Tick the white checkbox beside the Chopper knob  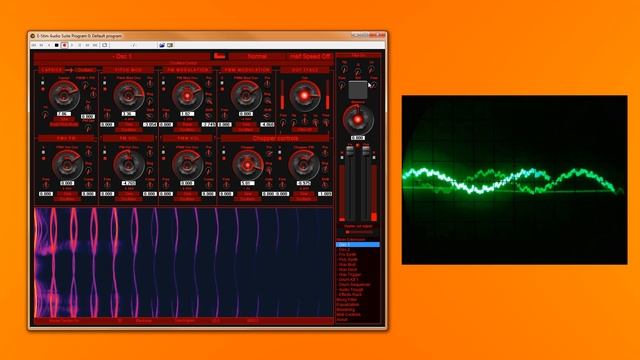click(224, 152)
